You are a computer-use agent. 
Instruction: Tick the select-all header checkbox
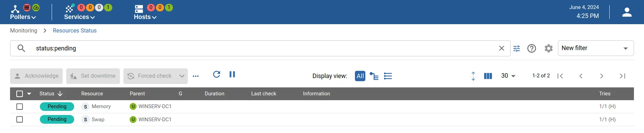tap(20, 94)
